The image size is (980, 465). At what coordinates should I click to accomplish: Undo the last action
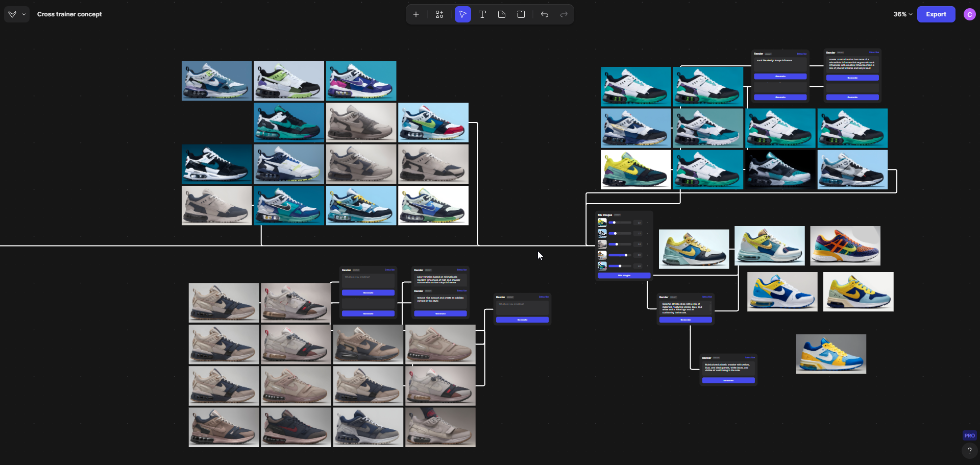(545, 14)
